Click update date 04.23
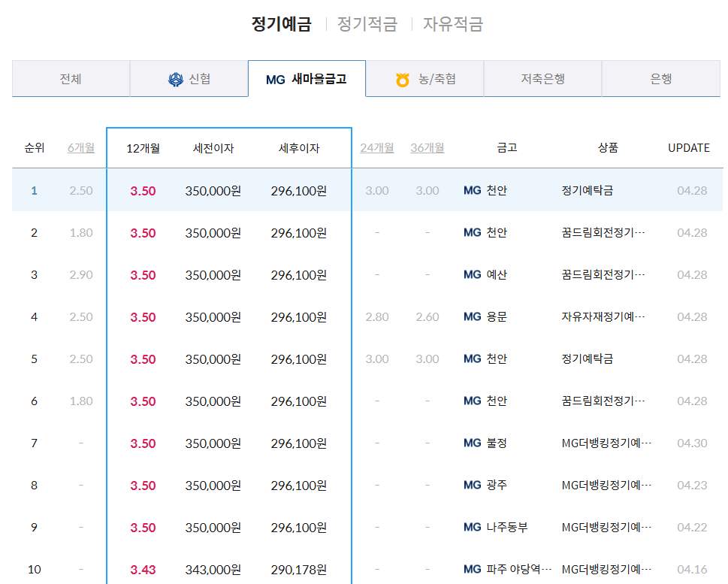This screenshot has width=728, height=584. tap(692, 485)
